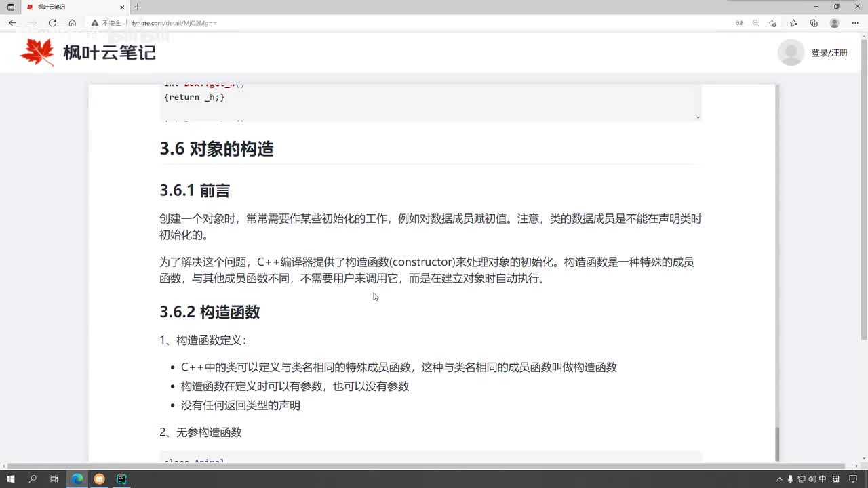Open the vertical tabs menu icon
The width and height of the screenshot is (868, 488).
click(x=10, y=7)
